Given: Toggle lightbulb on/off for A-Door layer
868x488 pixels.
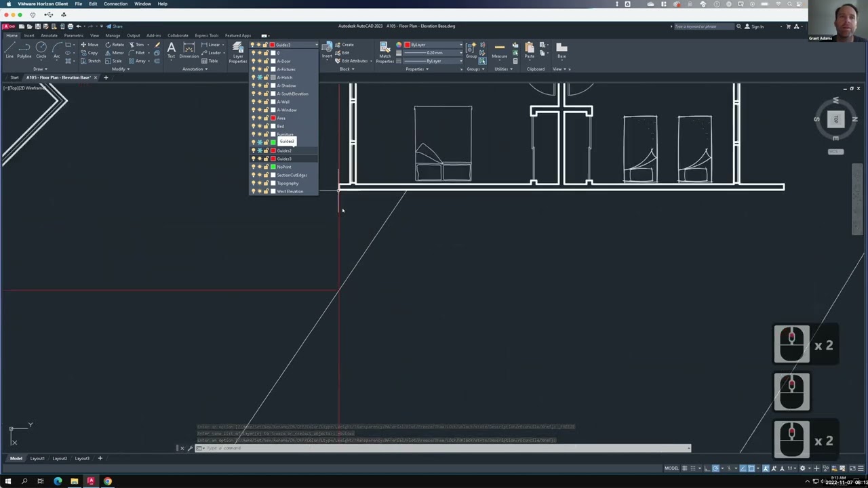Looking at the screenshot, I should coord(254,61).
